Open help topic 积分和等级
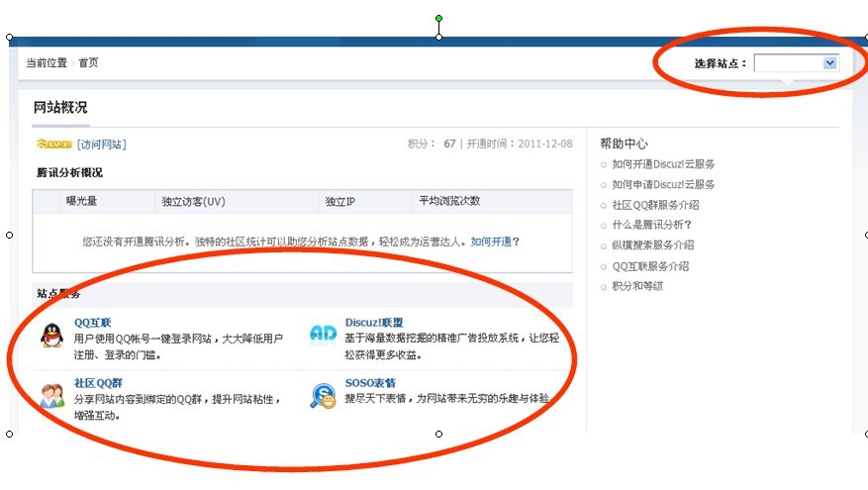868x490 pixels. (x=637, y=286)
